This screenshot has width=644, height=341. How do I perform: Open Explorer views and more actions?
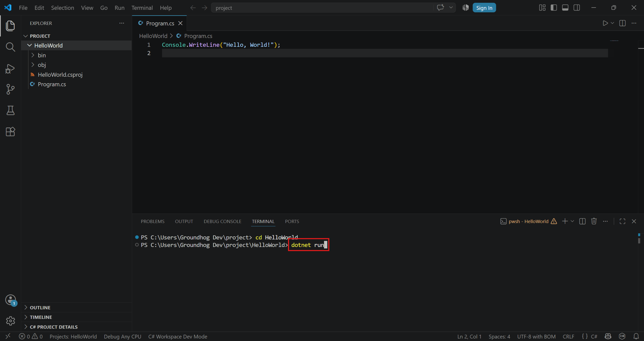(x=122, y=23)
